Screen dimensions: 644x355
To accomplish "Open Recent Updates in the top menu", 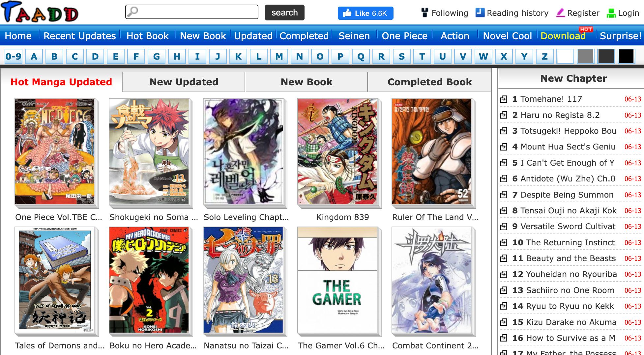I will pos(79,36).
